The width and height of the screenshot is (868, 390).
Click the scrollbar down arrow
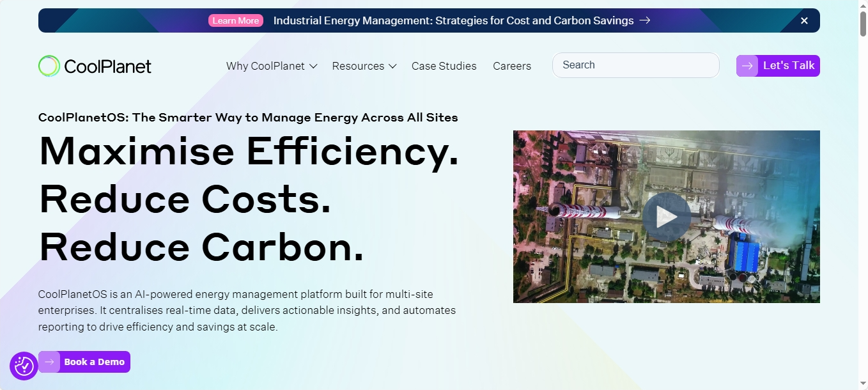[x=863, y=384]
